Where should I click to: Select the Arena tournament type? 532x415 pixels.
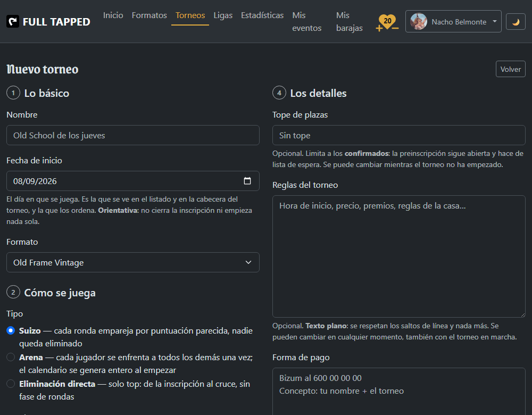pyautogui.click(x=11, y=357)
